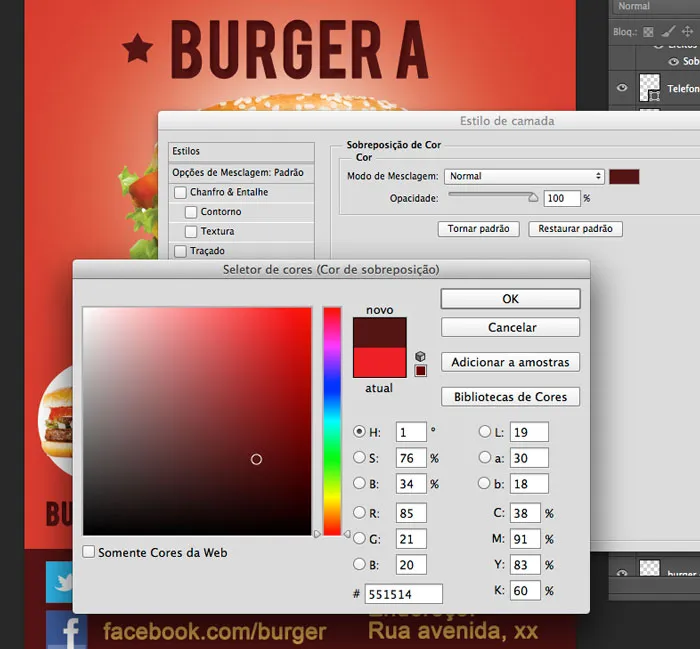This screenshot has width=700, height=649.
Task: Click Tornar padrão button
Action: [x=479, y=229]
